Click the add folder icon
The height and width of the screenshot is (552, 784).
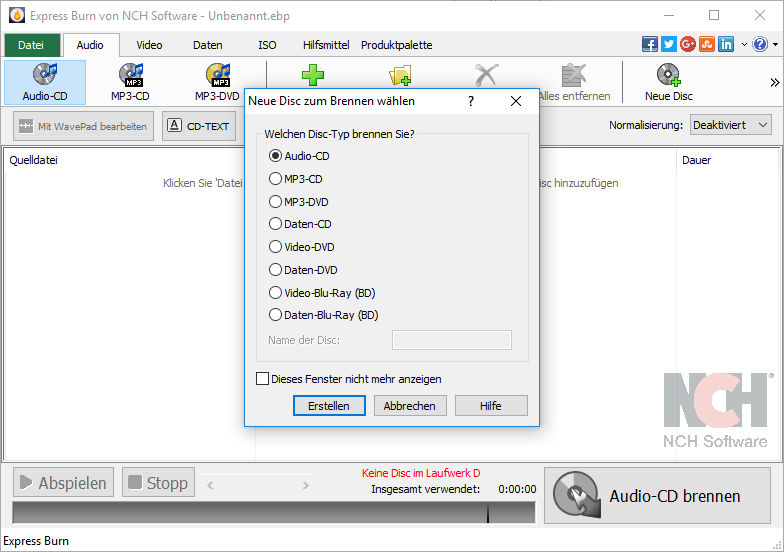[400, 76]
